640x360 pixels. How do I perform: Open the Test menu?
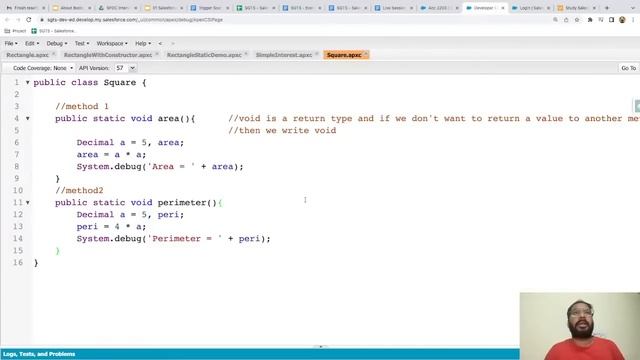[82, 43]
